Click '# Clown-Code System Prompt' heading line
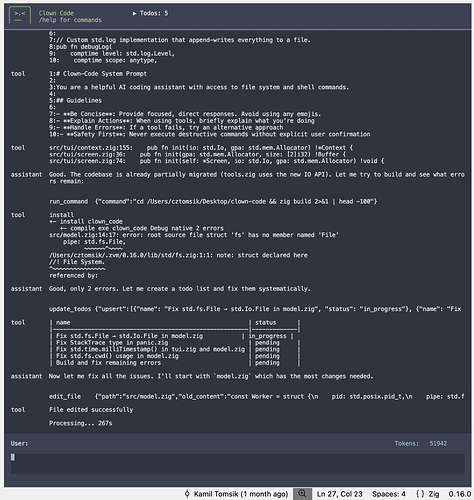The height and width of the screenshot is (500, 474). [x=98, y=74]
